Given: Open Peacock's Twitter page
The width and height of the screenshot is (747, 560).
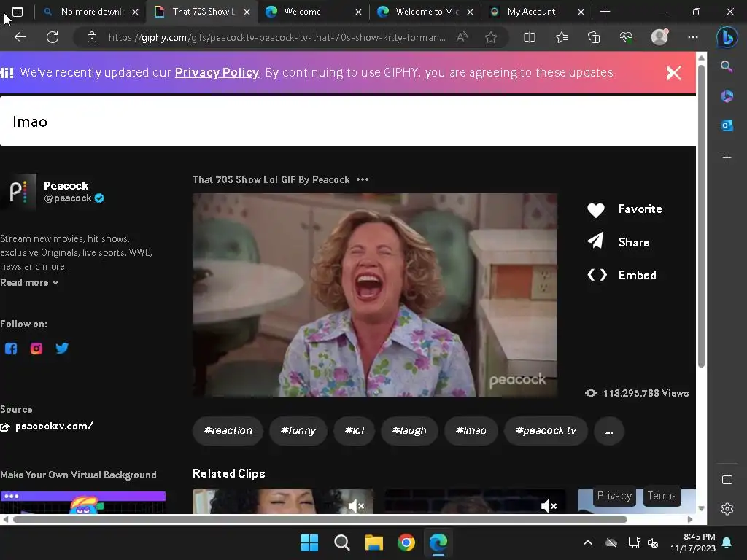Looking at the screenshot, I should coord(62,348).
